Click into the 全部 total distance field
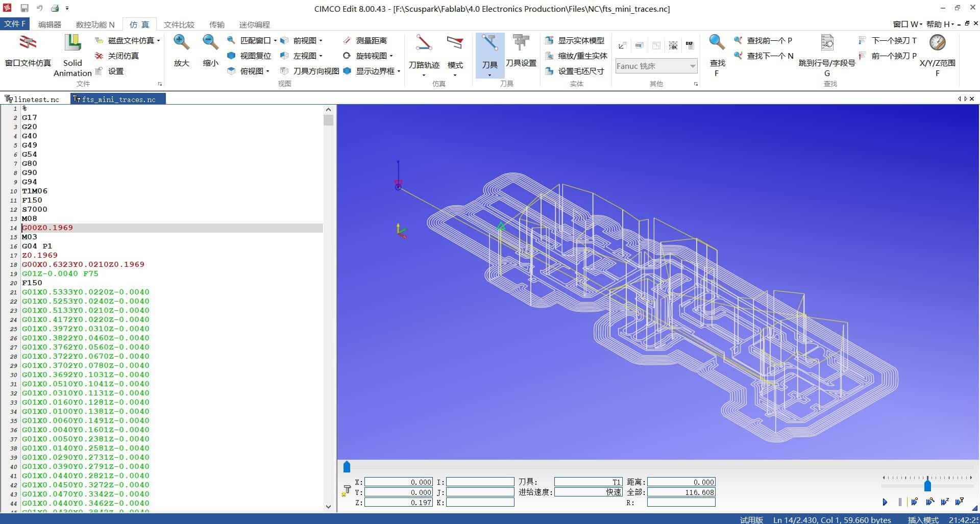The image size is (980, 524). point(681,492)
